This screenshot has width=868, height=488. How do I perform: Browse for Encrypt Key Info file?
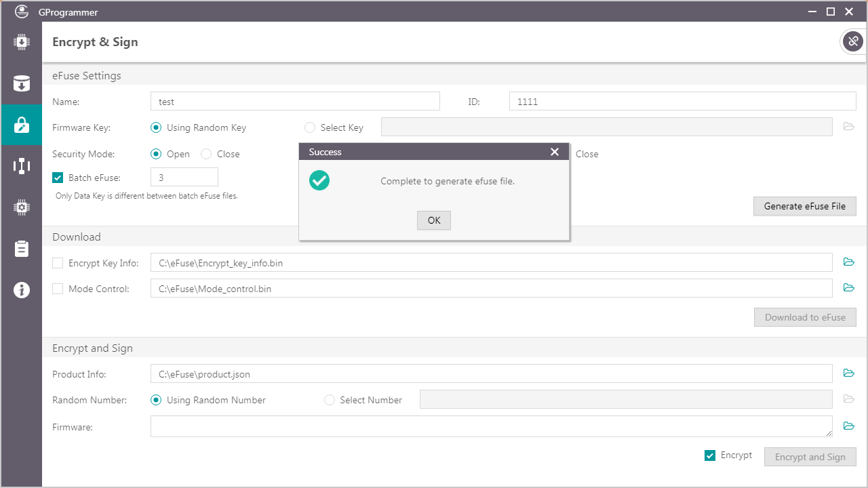(848, 262)
